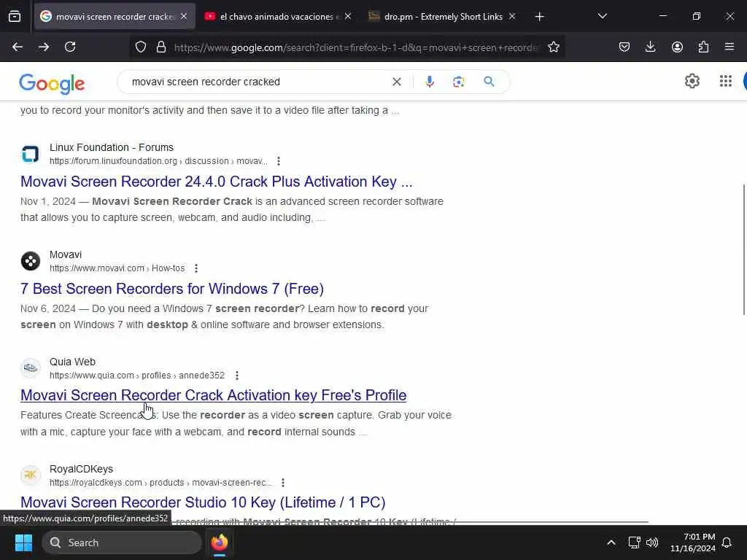The height and width of the screenshot is (560, 747).
Task: Focus the Google search input field
Action: [x=258, y=82]
